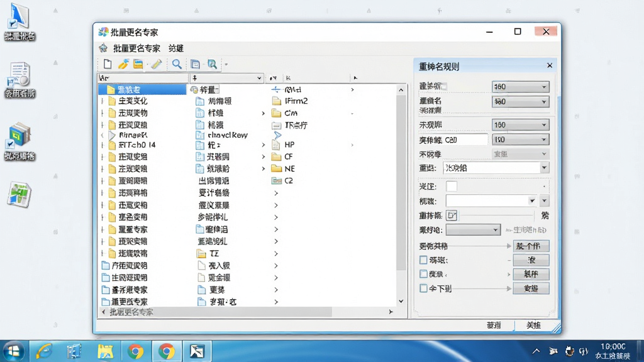
Task: Enable the 全下划 checkbox
Action: coord(423,288)
